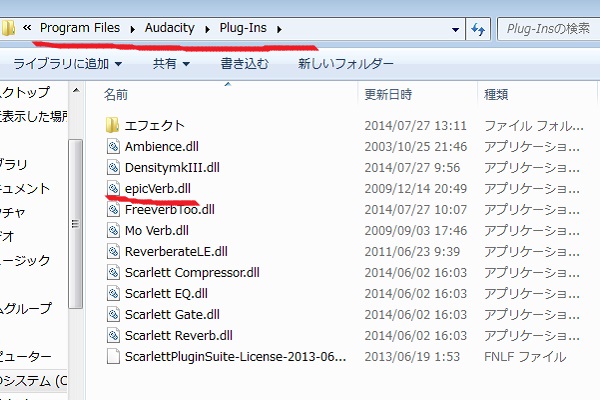Viewport: 600px width, 400px height.
Task: Select the Scarlett Gate.dll file name
Action: [x=172, y=315]
